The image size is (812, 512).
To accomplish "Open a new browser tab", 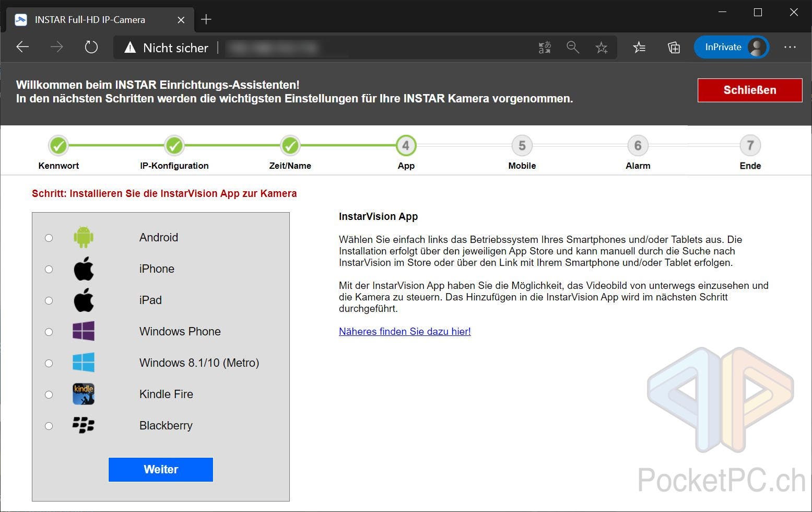I will (x=206, y=19).
